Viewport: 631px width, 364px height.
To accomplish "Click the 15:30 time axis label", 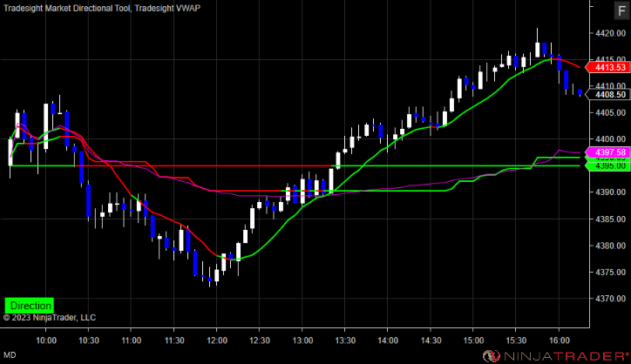I will pyautogui.click(x=516, y=340).
